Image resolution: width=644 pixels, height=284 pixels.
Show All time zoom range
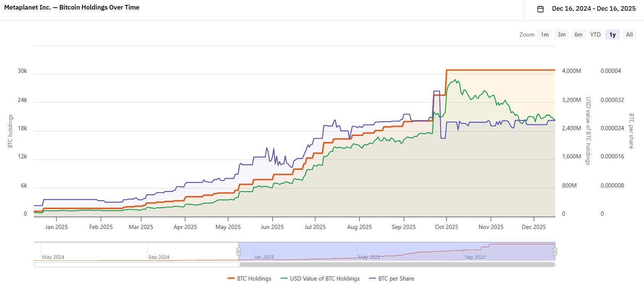click(630, 35)
